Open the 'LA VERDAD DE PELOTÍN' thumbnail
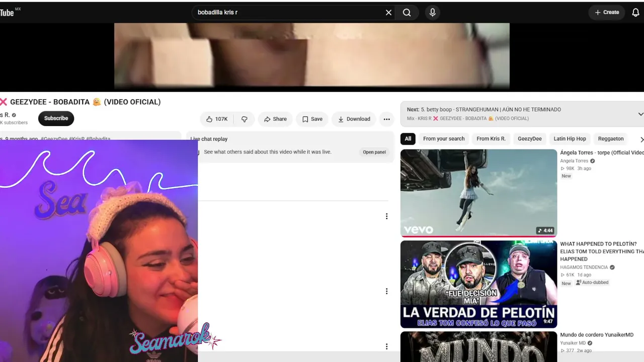The width and height of the screenshot is (644, 362). coord(478,285)
